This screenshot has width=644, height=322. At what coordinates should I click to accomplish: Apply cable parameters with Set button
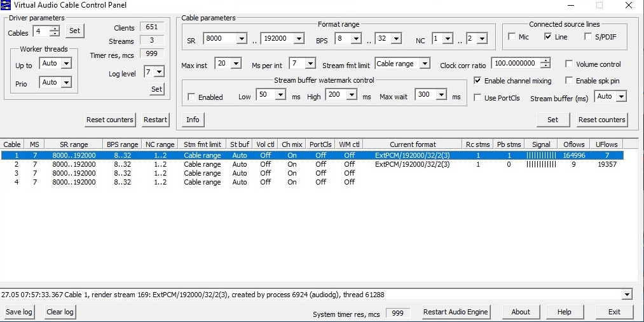(553, 120)
